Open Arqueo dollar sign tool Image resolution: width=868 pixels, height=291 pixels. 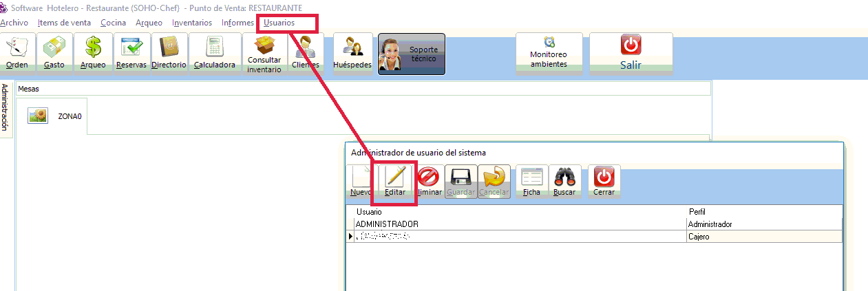click(93, 54)
